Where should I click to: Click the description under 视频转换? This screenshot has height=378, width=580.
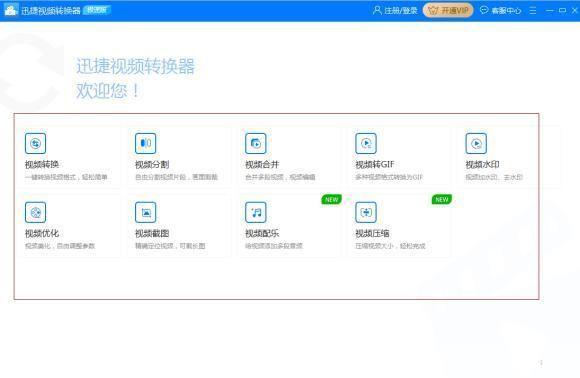(66, 177)
